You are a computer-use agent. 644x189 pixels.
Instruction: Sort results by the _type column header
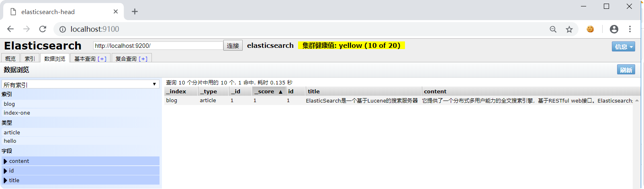[213, 91]
